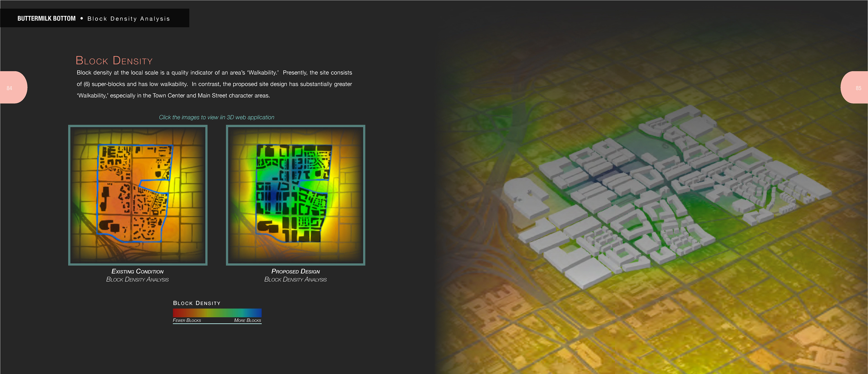Open the Proposed Design density map image
Screen dimensions: 868x374
click(295, 195)
